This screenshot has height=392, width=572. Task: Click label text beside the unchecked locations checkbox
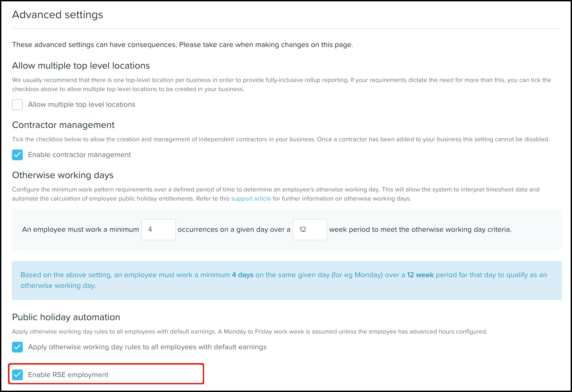pos(81,104)
